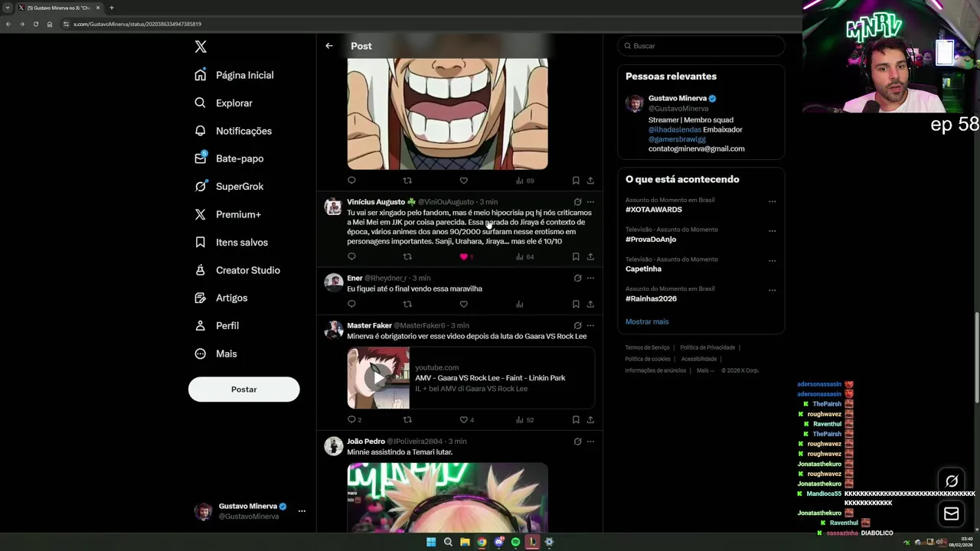
Task: Open account menu for Gustavo Minerva
Action: coord(250,511)
